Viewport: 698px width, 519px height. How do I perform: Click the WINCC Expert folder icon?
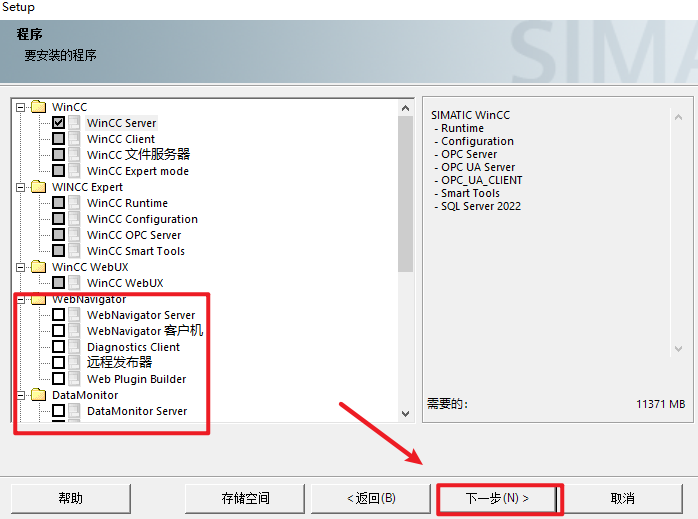click(38, 187)
